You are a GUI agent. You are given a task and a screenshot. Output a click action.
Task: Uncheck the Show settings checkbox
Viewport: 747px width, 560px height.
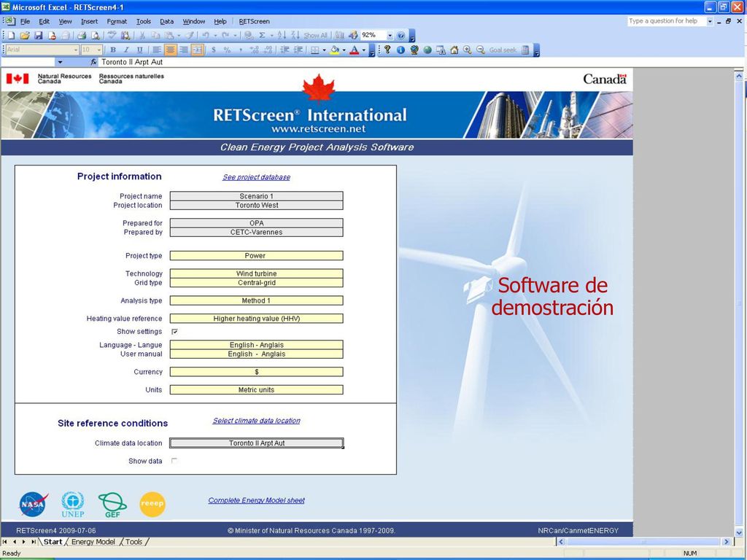point(174,332)
